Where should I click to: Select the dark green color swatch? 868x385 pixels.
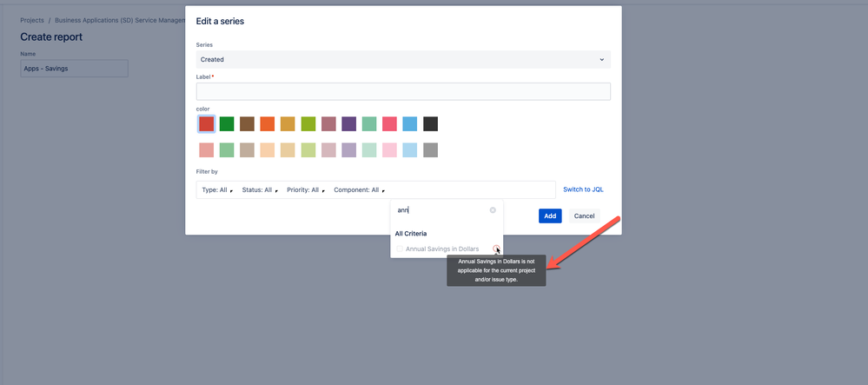pos(227,124)
